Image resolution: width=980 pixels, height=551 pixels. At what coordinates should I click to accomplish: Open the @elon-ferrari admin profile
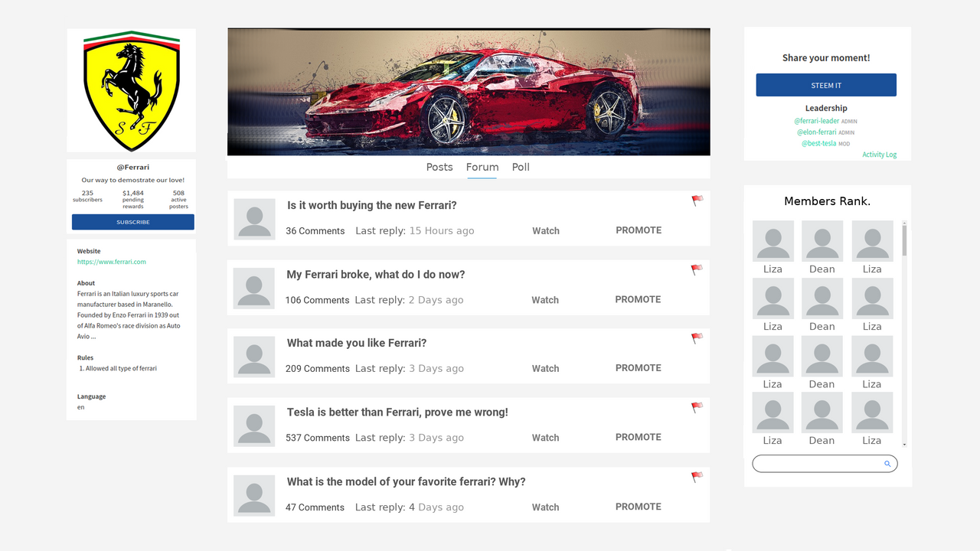click(817, 132)
